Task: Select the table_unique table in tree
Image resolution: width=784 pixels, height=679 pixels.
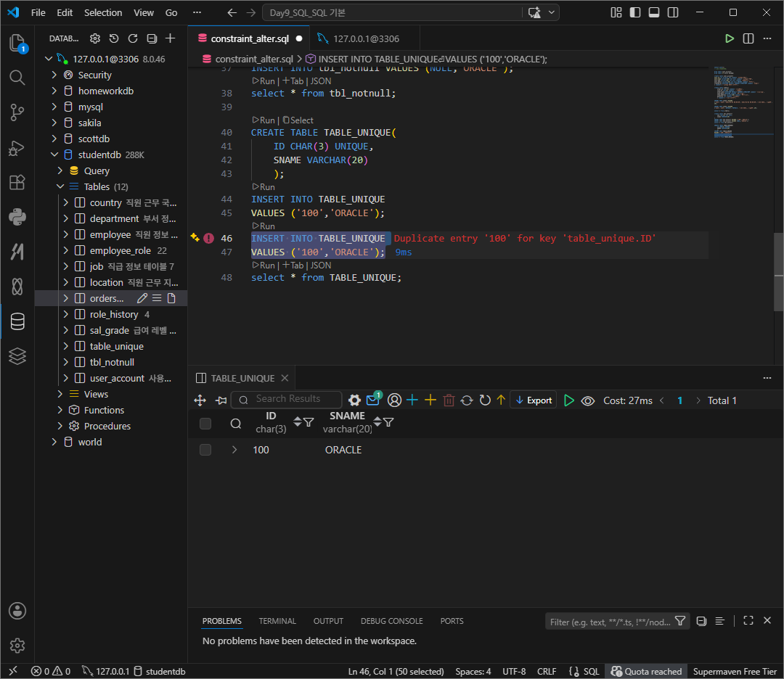Action: pyautogui.click(x=116, y=346)
